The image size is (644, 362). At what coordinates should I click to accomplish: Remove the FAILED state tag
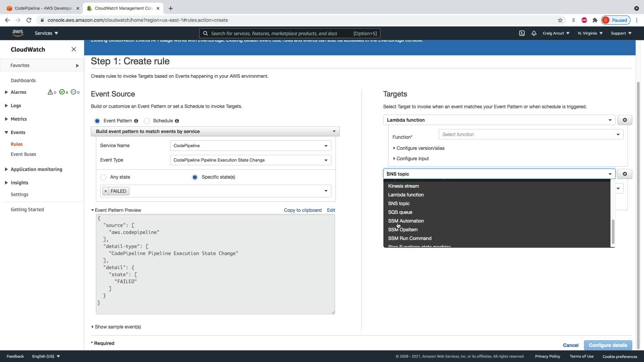coord(106,191)
